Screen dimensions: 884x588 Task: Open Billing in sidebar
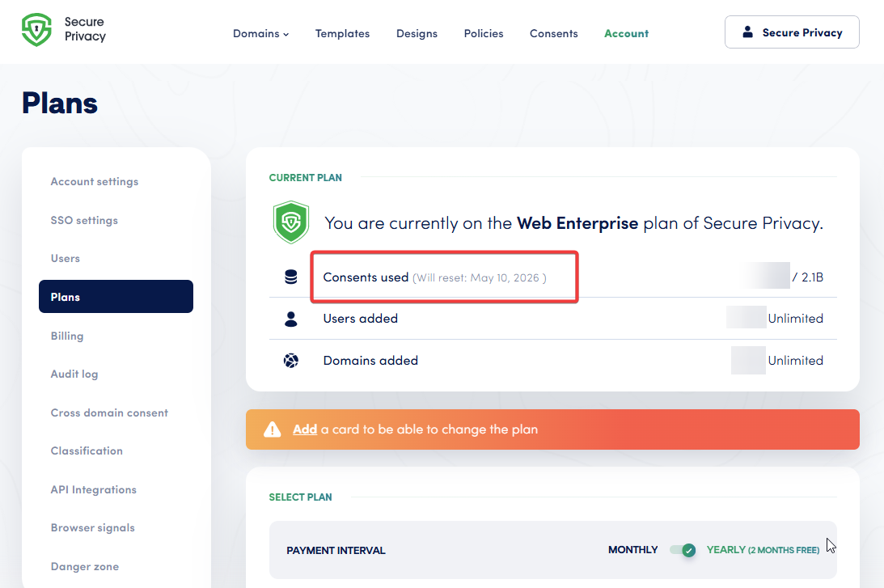click(67, 336)
